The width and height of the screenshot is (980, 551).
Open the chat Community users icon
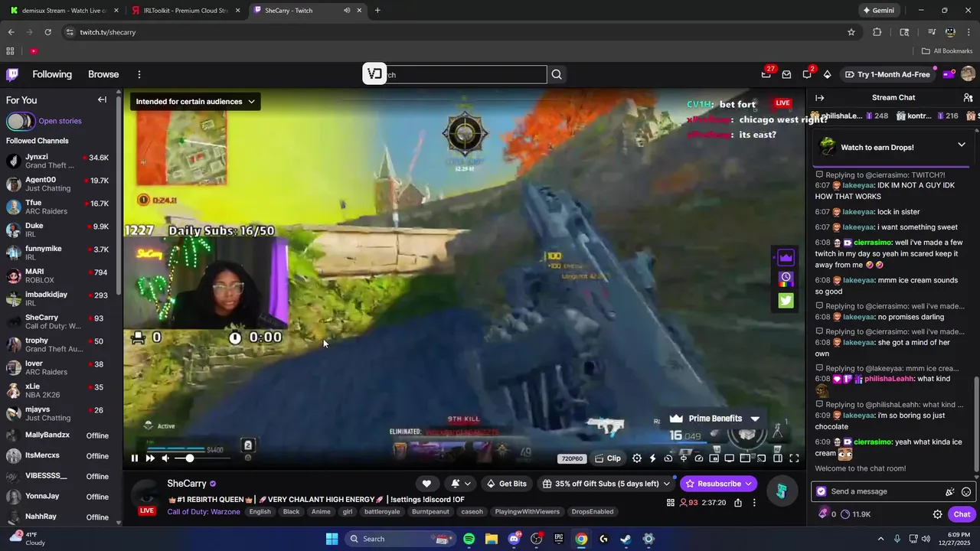(968, 98)
